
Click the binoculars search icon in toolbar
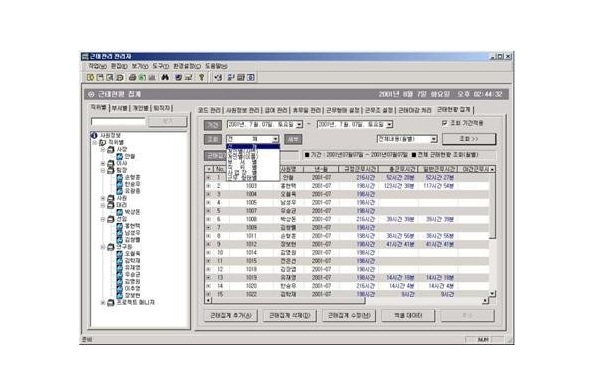(165, 77)
